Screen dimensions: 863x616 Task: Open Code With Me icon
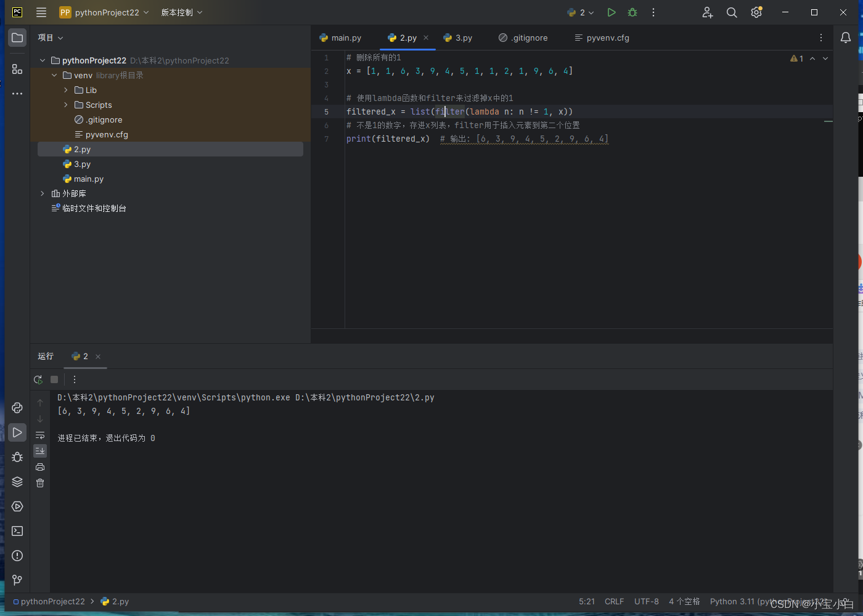707,12
